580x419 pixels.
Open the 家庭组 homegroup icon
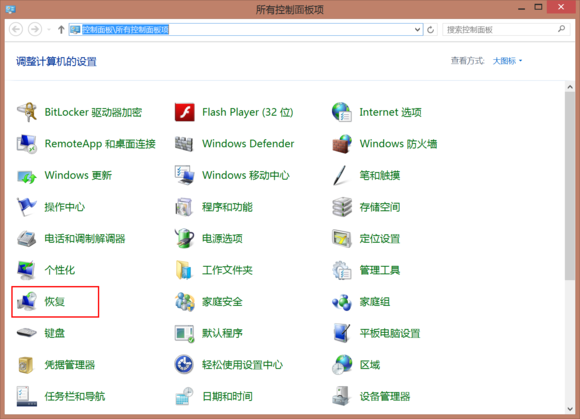coord(342,302)
